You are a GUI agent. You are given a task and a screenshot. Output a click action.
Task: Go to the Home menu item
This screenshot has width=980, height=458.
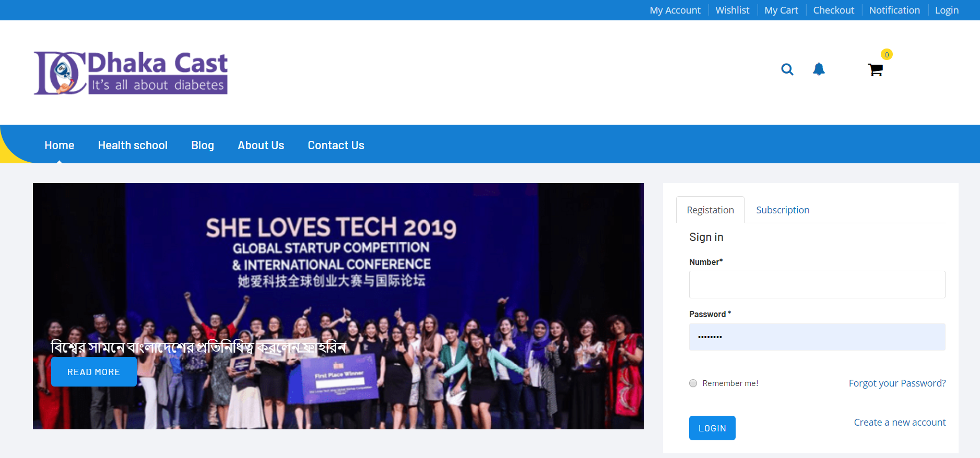(60, 146)
